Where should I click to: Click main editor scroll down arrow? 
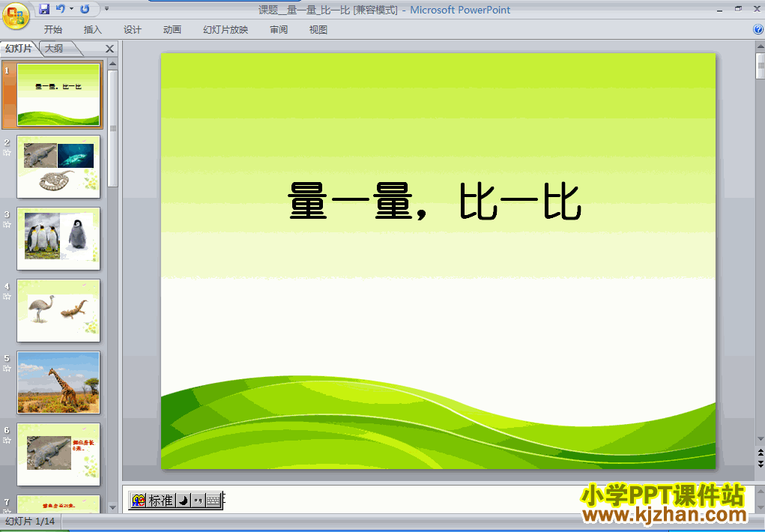(x=760, y=439)
